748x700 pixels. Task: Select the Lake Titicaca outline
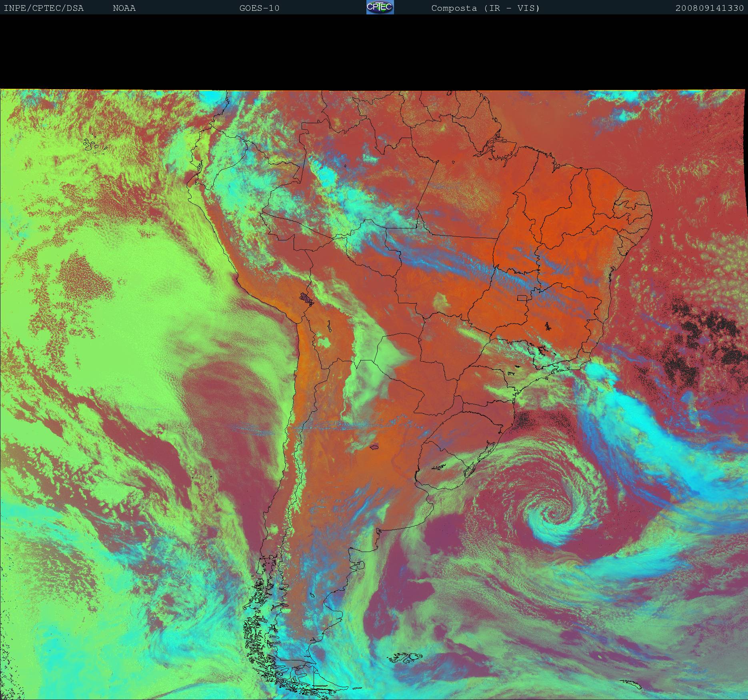307,298
